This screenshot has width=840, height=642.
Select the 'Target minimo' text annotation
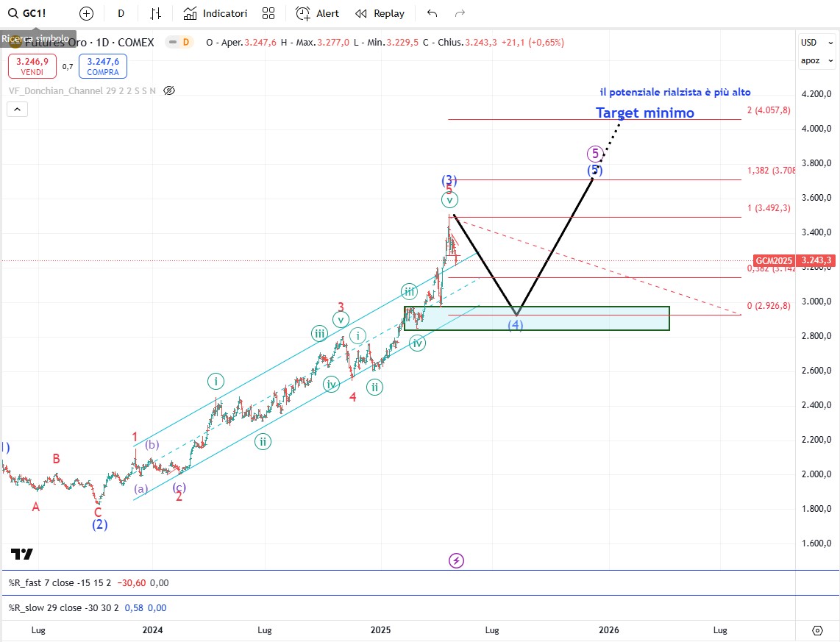(645, 113)
